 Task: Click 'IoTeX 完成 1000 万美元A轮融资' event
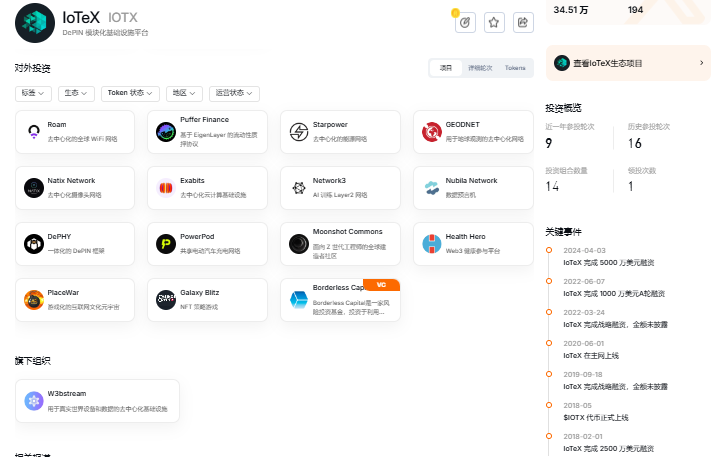click(x=614, y=294)
